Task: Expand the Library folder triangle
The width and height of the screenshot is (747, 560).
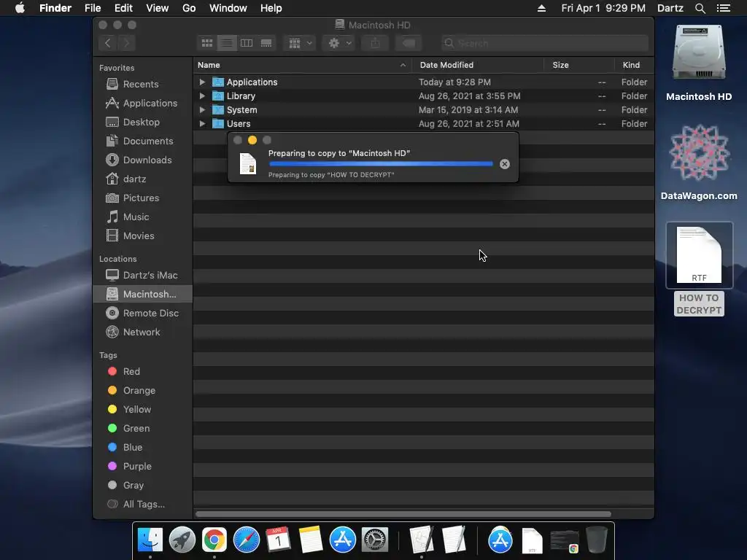Action: 203,96
